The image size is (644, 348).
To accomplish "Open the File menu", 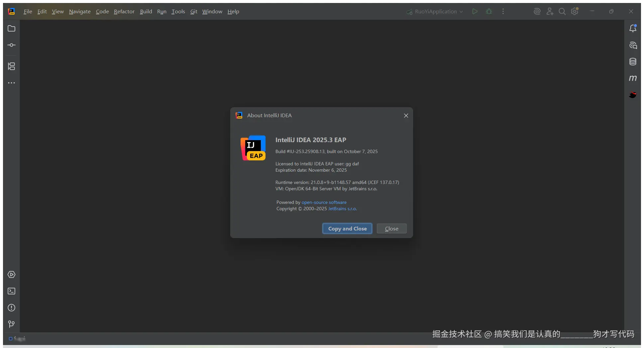I will 28,12.
